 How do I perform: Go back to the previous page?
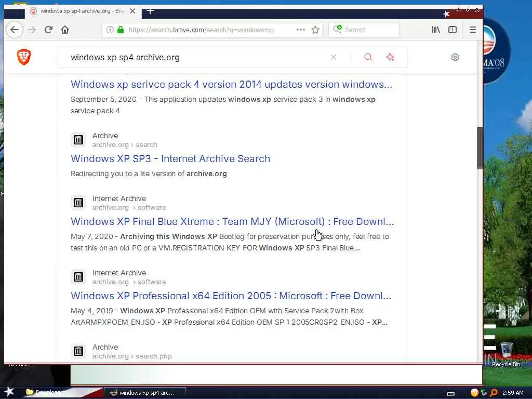point(14,30)
